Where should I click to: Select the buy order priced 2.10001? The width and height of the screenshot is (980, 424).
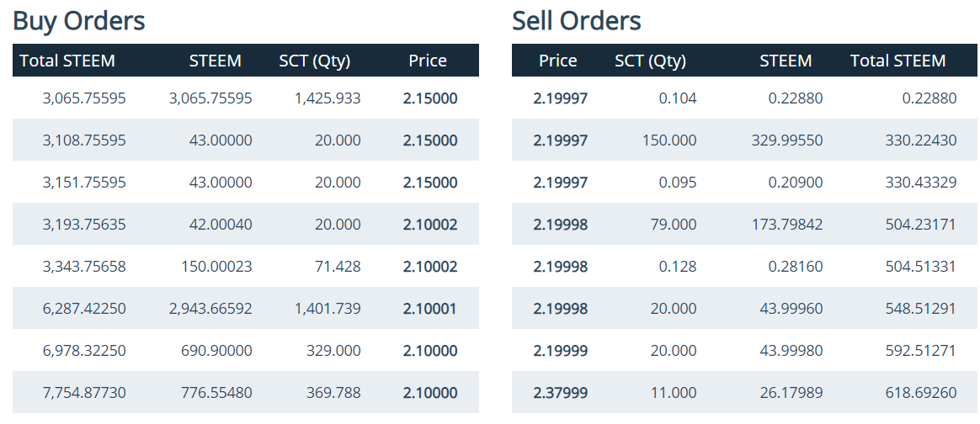click(x=429, y=309)
